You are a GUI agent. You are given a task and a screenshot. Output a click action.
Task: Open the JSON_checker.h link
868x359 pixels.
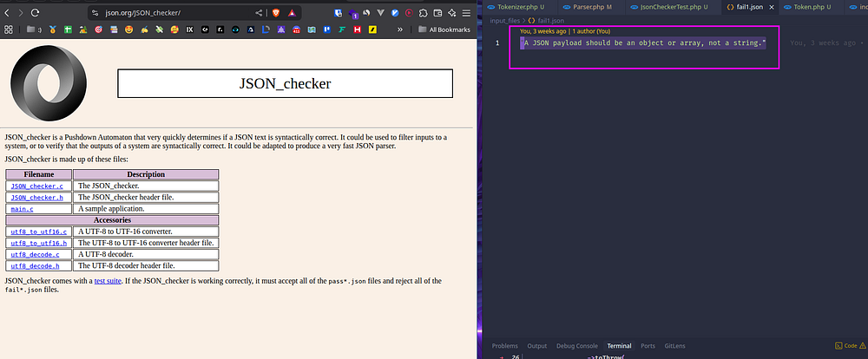click(x=37, y=198)
